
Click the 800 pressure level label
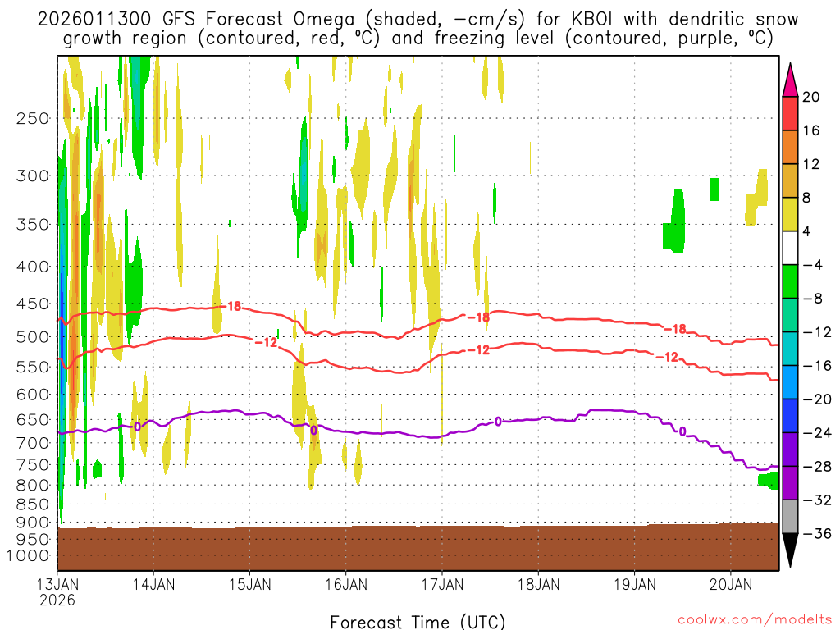pos(33,486)
